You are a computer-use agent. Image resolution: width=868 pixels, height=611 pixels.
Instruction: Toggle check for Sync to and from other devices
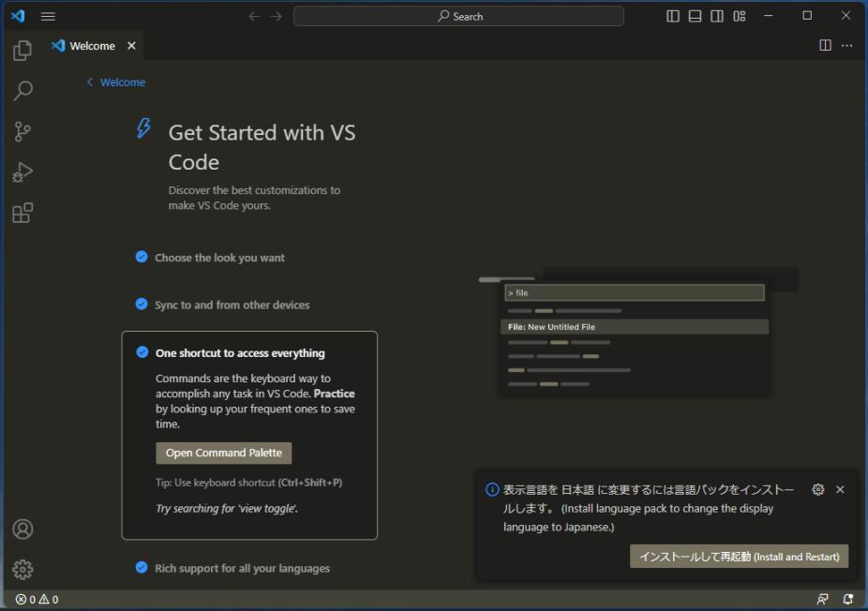tap(142, 304)
